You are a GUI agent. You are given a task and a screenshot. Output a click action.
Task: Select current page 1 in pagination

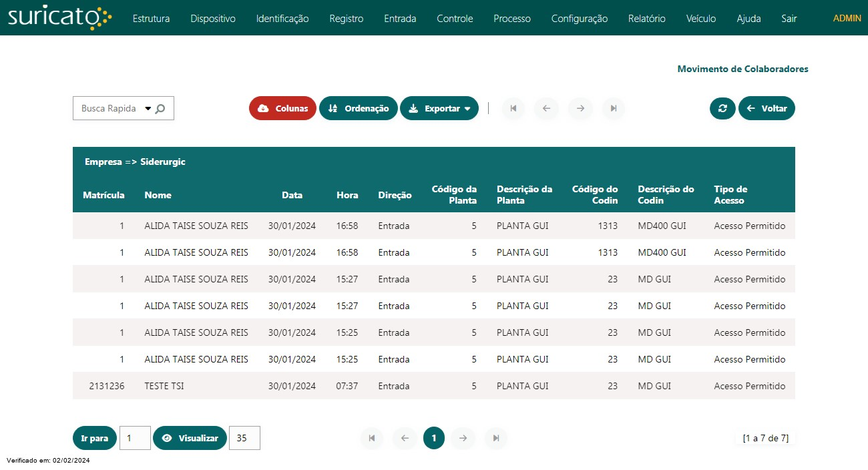point(434,438)
